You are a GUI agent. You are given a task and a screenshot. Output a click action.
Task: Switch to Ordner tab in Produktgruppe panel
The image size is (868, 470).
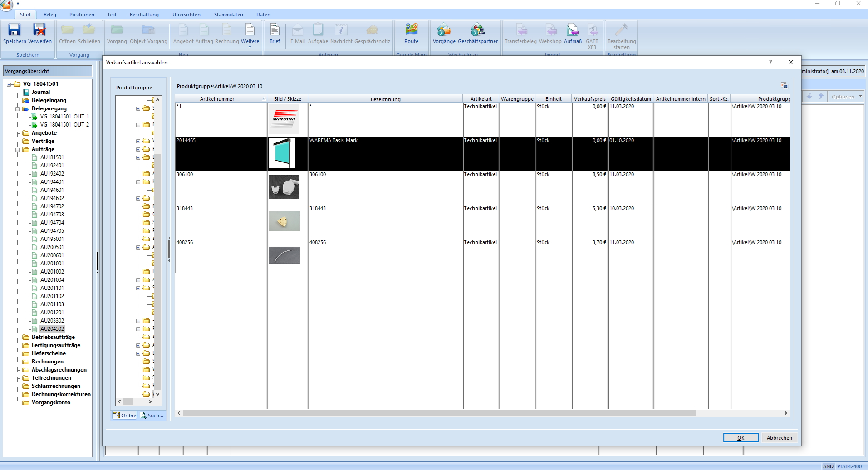pyautogui.click(x=125, y=415)
